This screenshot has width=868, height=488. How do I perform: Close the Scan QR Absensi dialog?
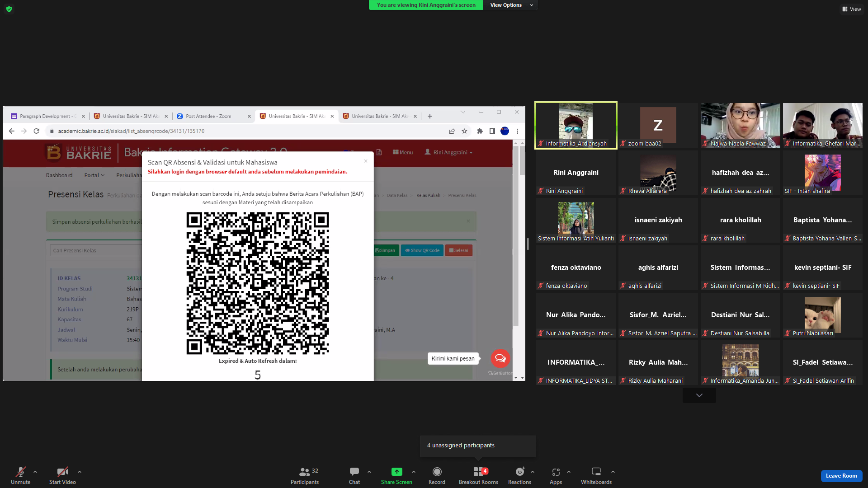(x=366, y=161)
